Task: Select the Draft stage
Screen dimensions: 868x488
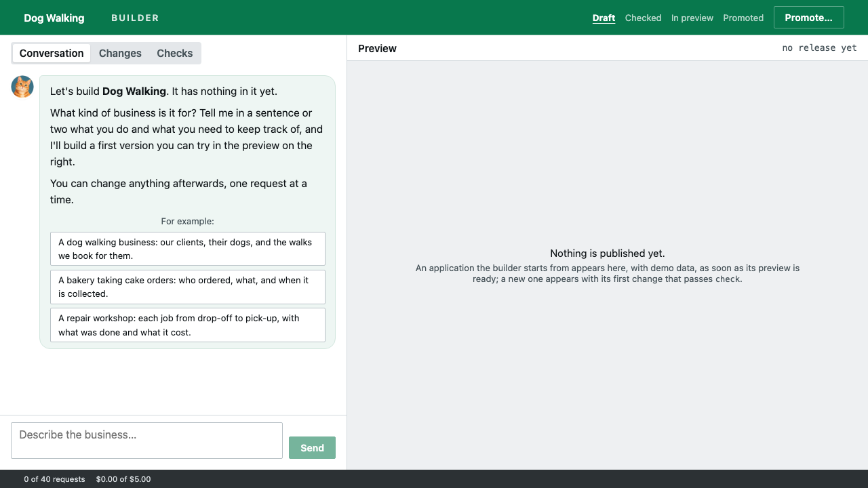Action: (x=604, y=18)
